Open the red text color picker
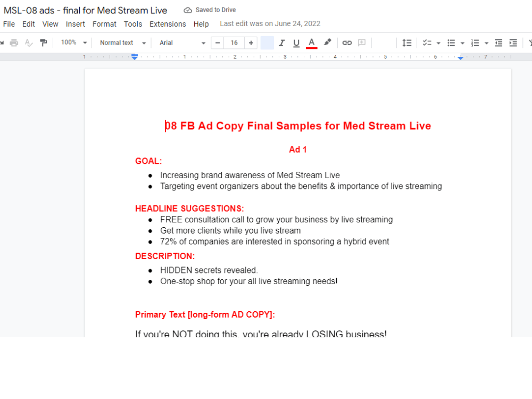This screenshot has height=399, width=532. (x=311, y=43)
